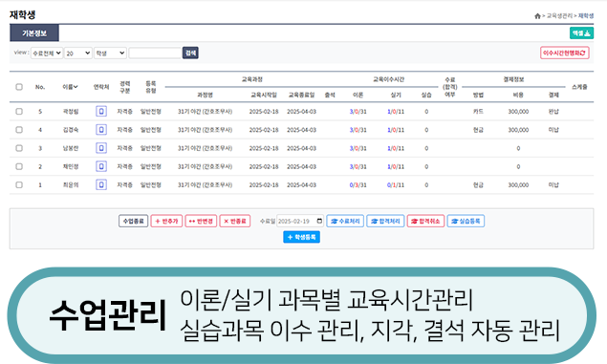Screen dimensions: 607x364
Task: Check the row No. 2 checkbox
Action: (19, 166)
